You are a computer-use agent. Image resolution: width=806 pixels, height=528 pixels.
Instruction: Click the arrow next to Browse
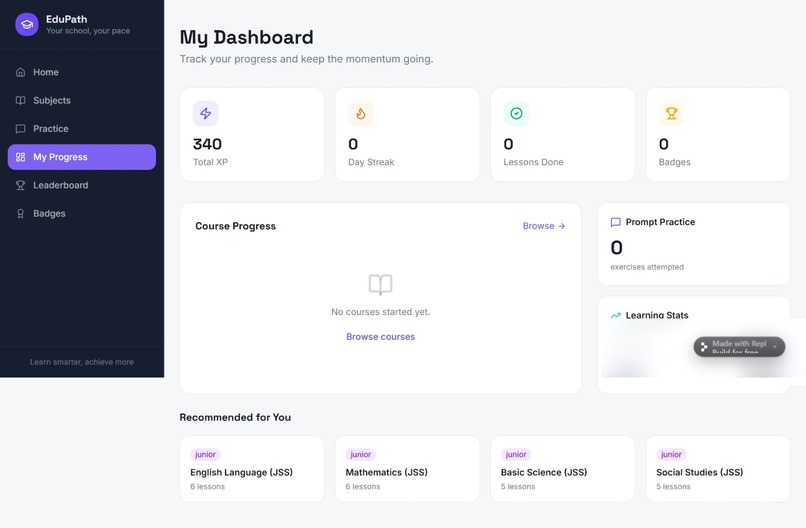tap(561, 226)
